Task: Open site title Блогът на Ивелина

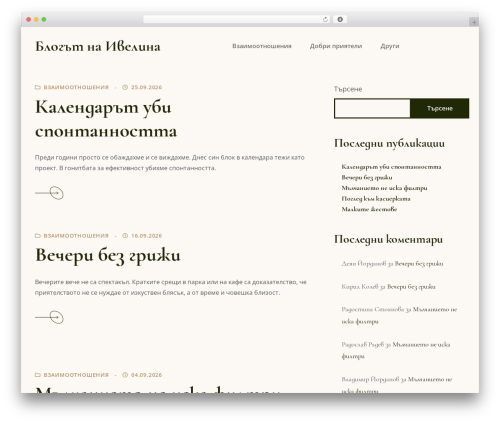Action: tap(98, 46)
